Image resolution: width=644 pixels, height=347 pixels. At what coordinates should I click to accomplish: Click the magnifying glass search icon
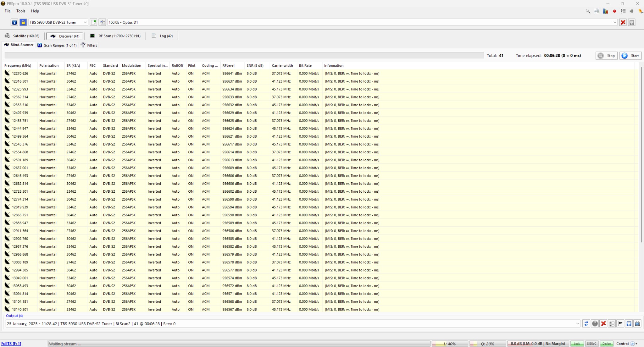pyautogui.click(x=588, y=11)
